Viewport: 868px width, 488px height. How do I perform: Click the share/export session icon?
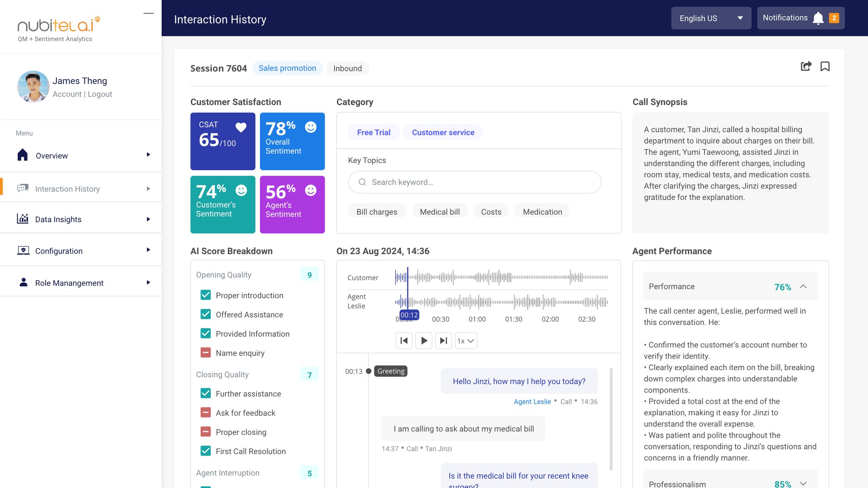pyautogui.click(x=806, y=66)
